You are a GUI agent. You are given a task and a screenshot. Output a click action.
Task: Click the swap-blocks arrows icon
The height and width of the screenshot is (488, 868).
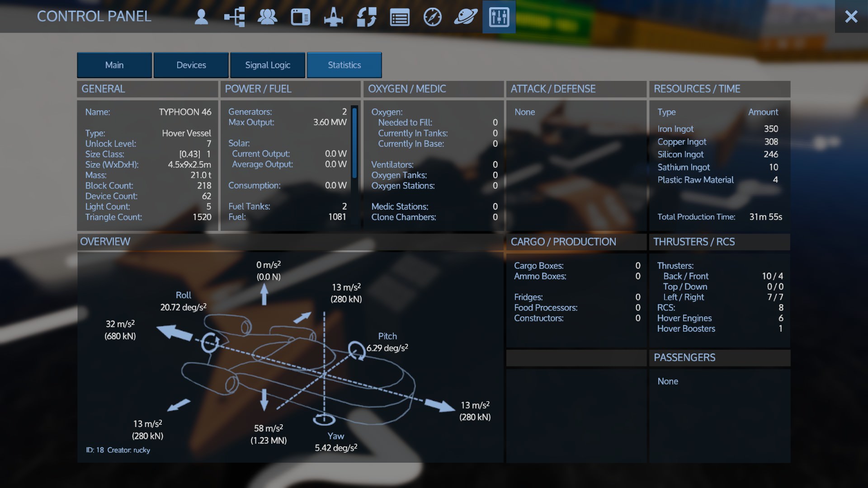point(367,17)
